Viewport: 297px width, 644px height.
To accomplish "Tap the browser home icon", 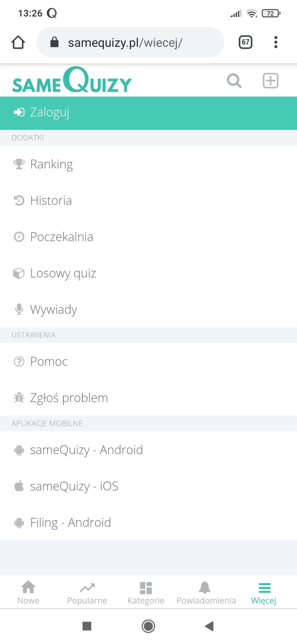I will [18, 42].
